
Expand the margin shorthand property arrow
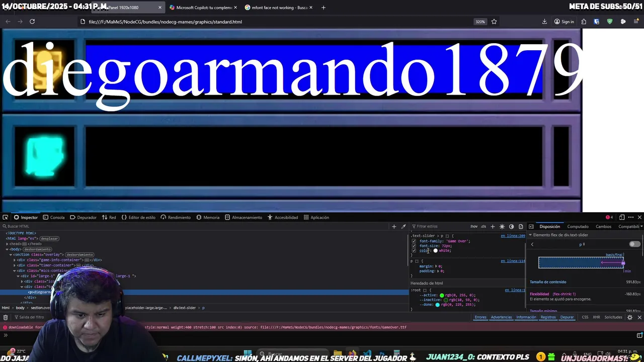(x=436, y=266)
